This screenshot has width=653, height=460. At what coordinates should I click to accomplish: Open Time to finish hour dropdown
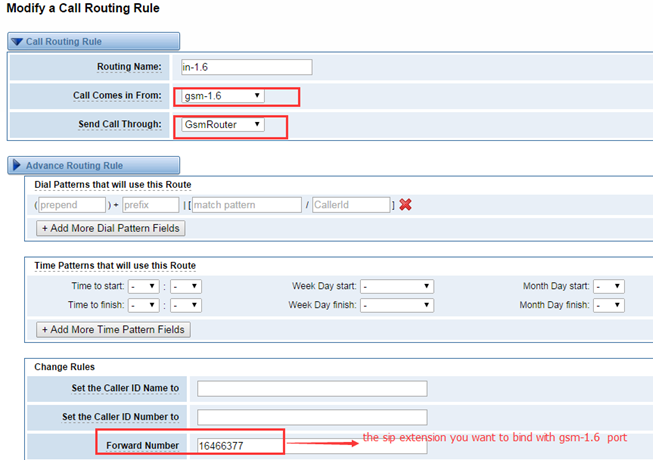point(144,305)
